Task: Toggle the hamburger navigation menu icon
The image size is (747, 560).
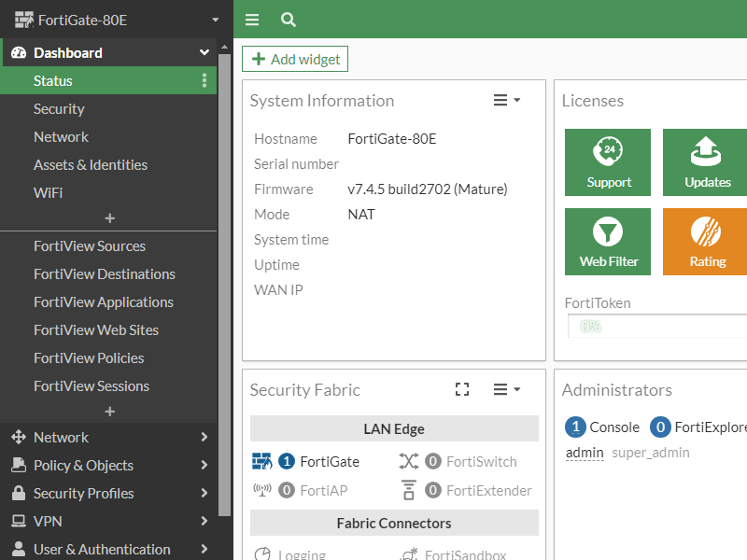Action: 252,20
